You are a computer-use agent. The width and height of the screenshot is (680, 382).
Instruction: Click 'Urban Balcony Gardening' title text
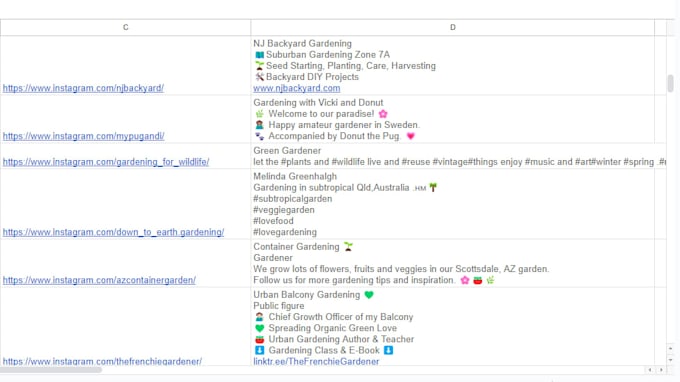pos(307,295)
